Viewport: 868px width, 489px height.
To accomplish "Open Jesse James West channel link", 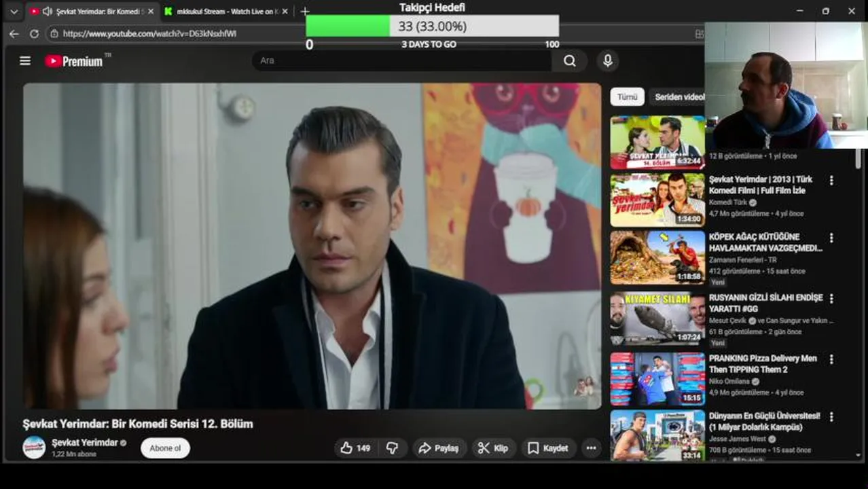I will pos(738,439).
